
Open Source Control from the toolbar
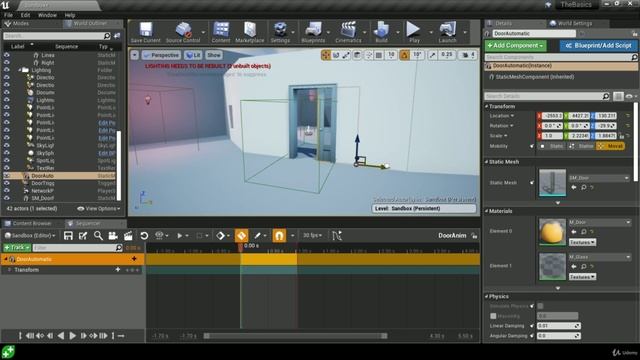coord(183,32)
